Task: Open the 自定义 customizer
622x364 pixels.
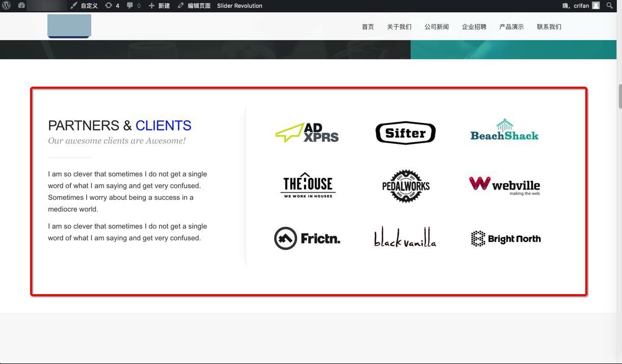Action: tap(84, 6)
